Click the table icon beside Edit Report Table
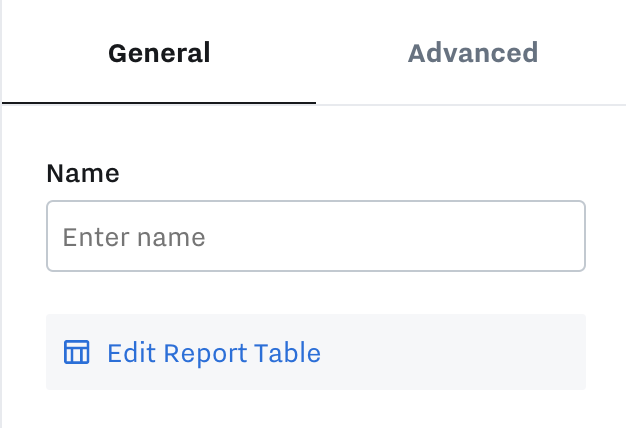Screen dimensions: 626x428 tap(77, 352)
